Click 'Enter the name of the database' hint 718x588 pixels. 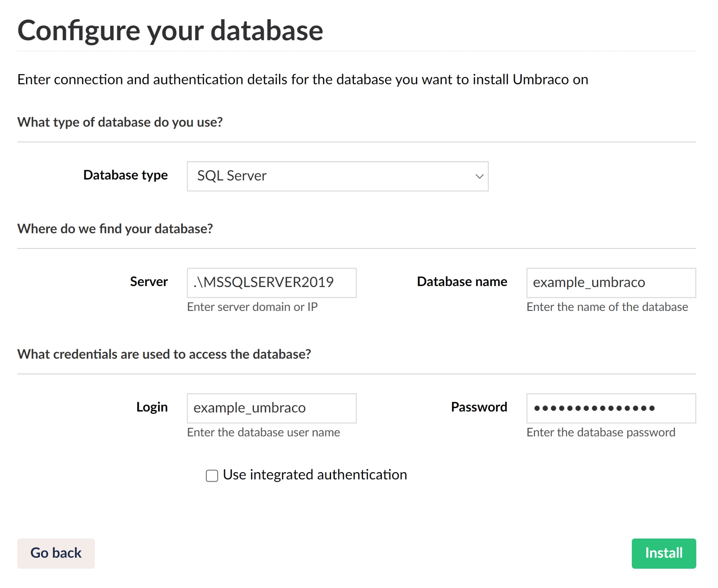click(607, 307)
